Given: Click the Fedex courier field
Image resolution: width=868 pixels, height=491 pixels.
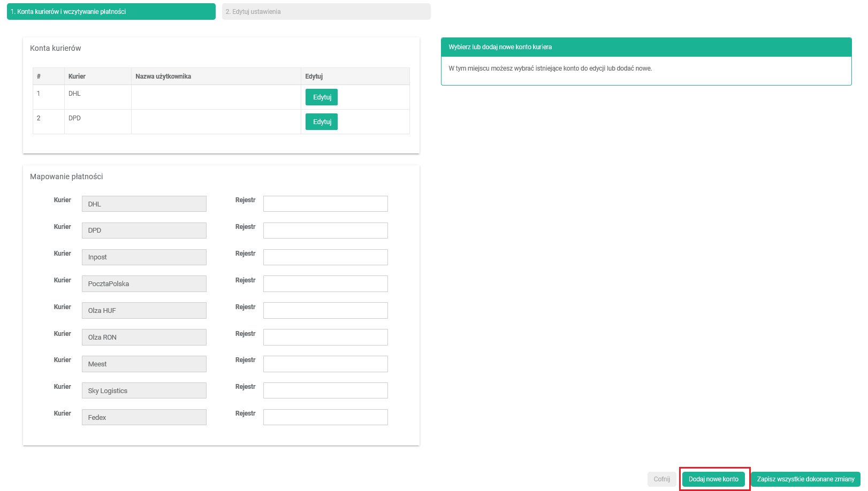Looking at the screenshot, I should pos(144,417).
